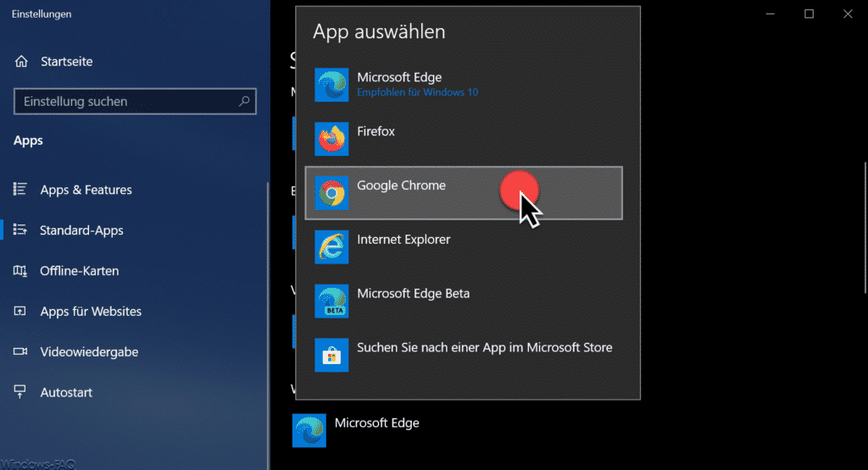
Task: Click the home icon beside Startseite
Action: click(21, 61)
